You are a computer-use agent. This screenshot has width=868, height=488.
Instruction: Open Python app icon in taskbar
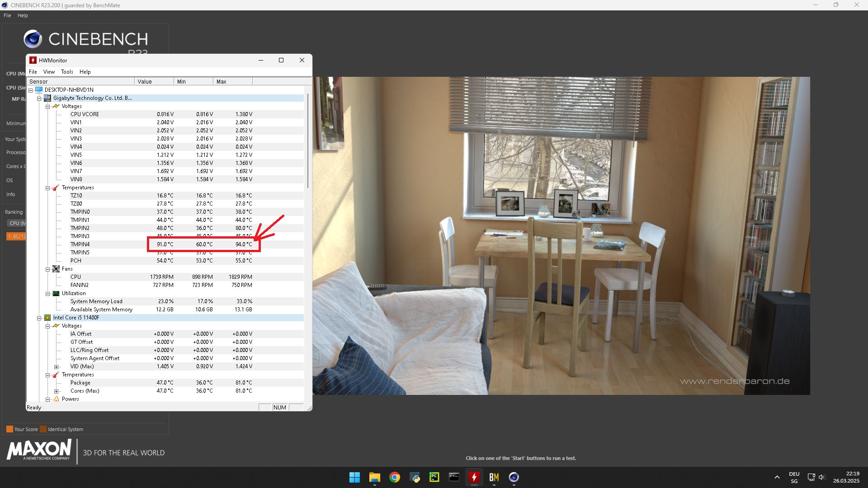click(x=415, y=477)
